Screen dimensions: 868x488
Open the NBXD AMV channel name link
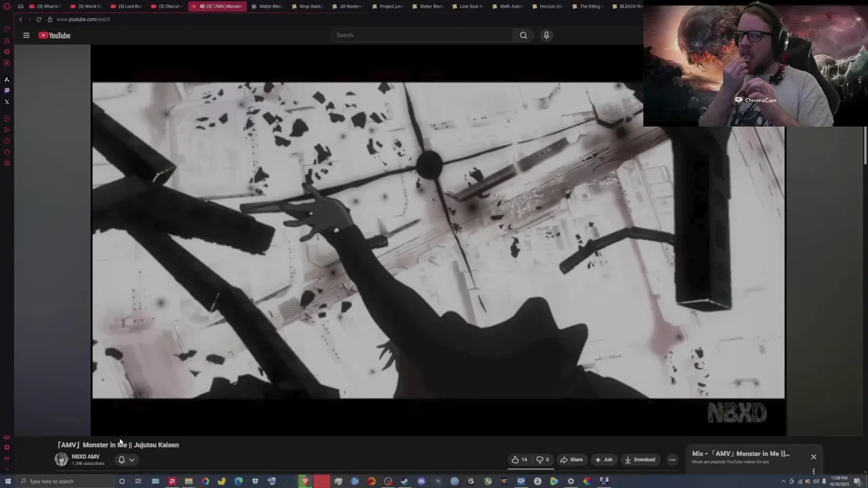coord(85,457)
